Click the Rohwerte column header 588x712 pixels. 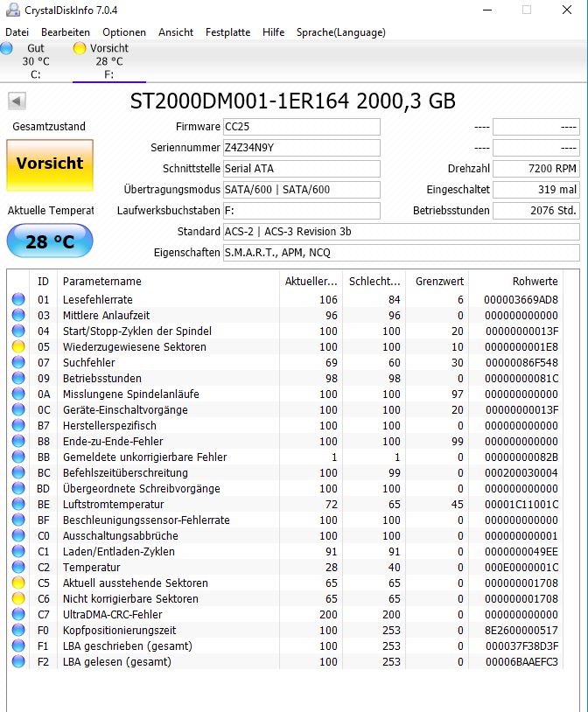click(x=516, y=281)
